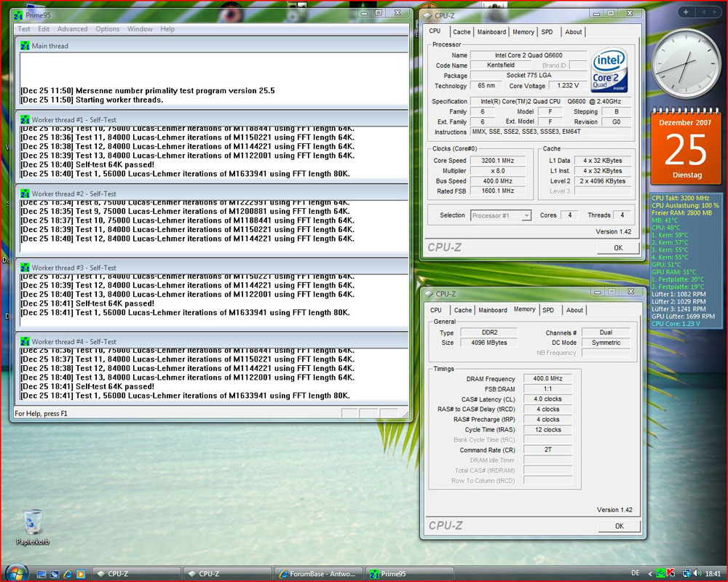Click the 4096 MBytes size field
The height and width of the screenshot is (582, 728).
pos(488,343)
